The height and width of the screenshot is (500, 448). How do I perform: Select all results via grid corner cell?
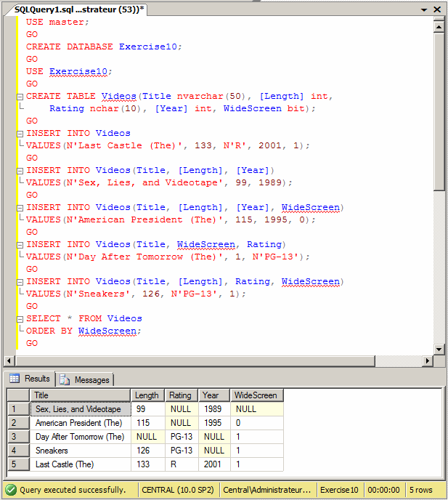(18, 395)
